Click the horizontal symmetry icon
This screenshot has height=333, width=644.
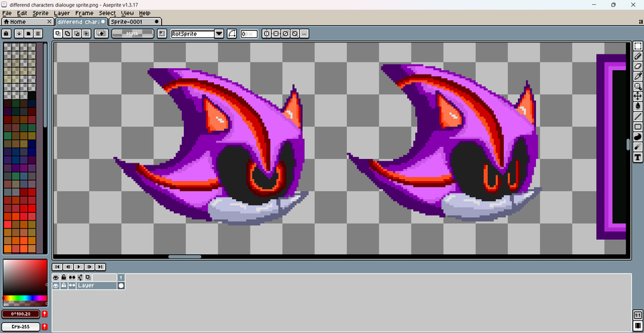(x=276, y=34)
